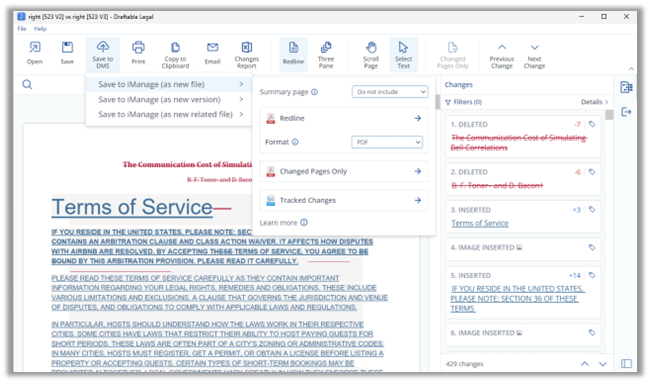Click the changes panel icon in right sidebar
The height and width of the screenshot is (383, 650).
click(626, 87)
